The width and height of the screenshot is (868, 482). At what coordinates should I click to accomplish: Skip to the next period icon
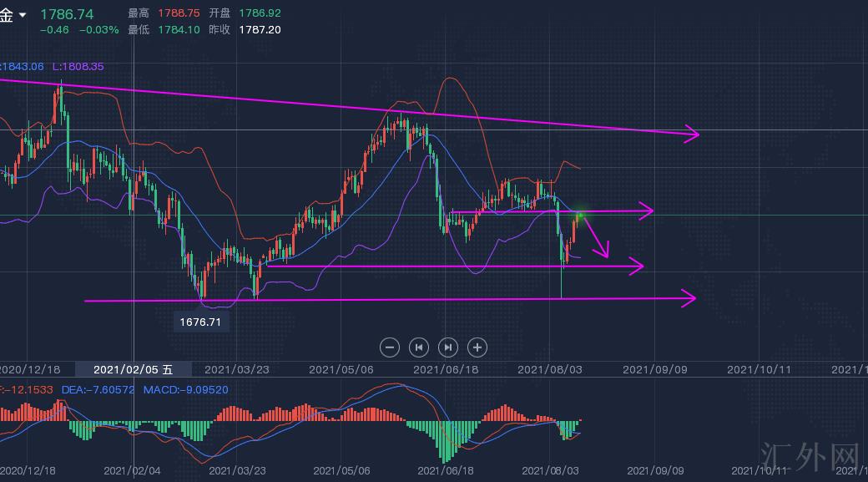(448, 347)
